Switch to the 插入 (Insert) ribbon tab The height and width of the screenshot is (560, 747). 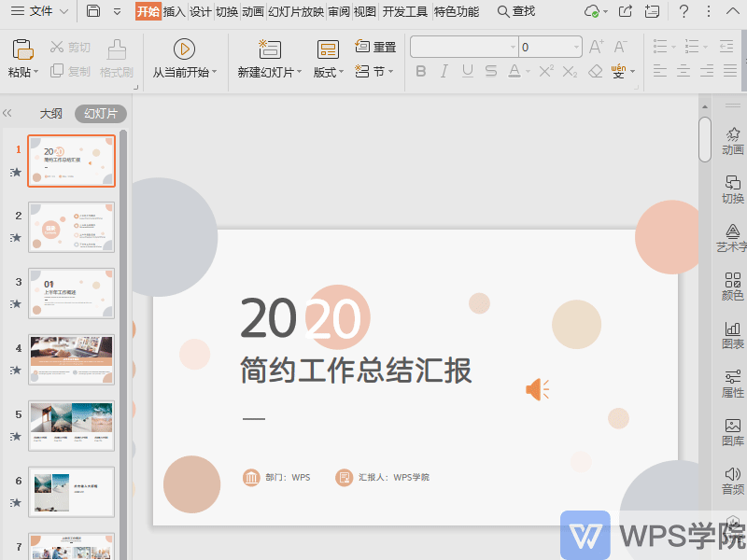[x=175, y=12]
